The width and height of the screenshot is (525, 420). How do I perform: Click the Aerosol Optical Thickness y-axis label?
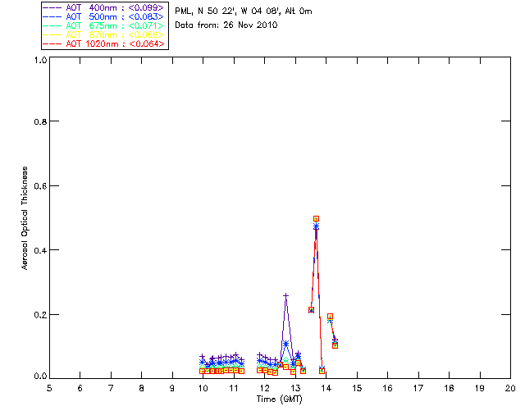point(25,220)
